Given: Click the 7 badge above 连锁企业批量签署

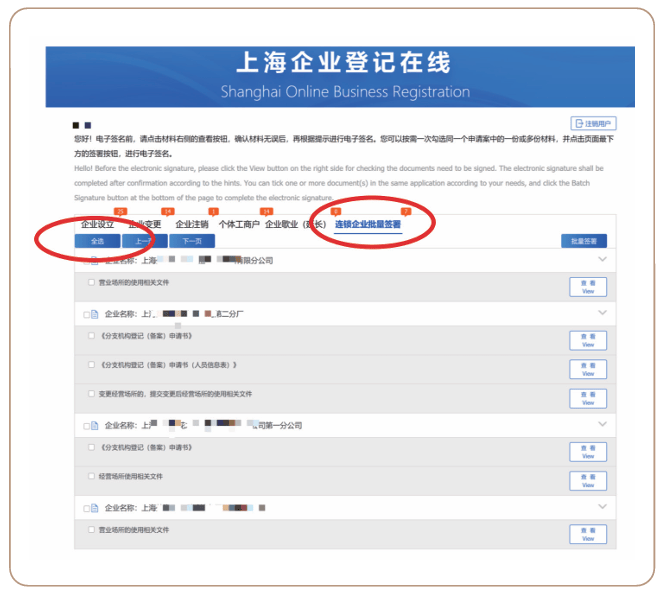Looking at the screenshot, I should pos(406,211).
